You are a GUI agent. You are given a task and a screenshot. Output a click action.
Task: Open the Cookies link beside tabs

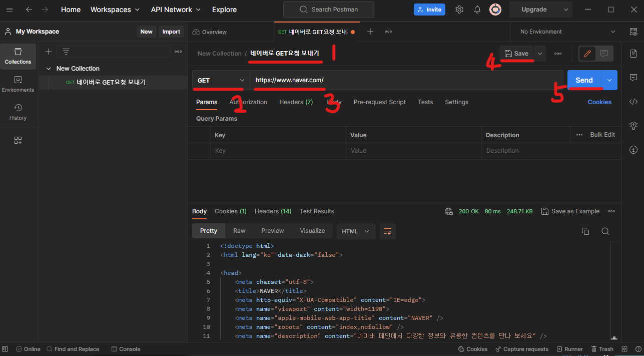point(599,102)
